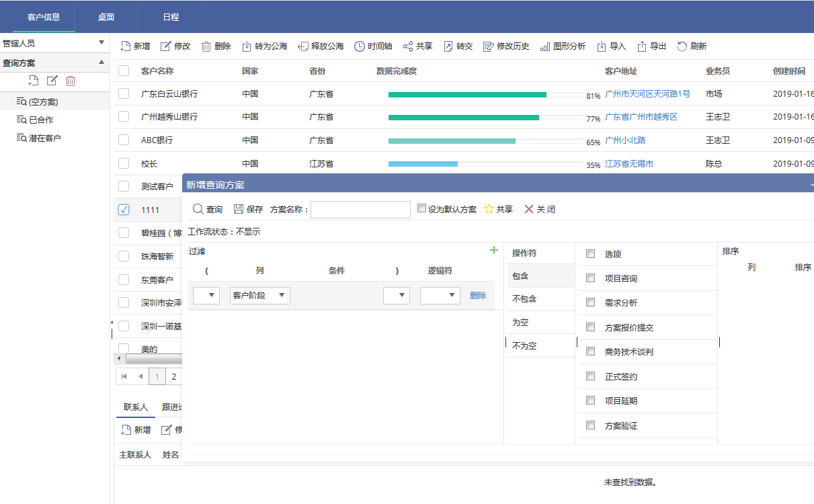Viewport: 814px width, 504px height.
Task: Open the 客户阶段 column dropdown
Action: (259, 295)
